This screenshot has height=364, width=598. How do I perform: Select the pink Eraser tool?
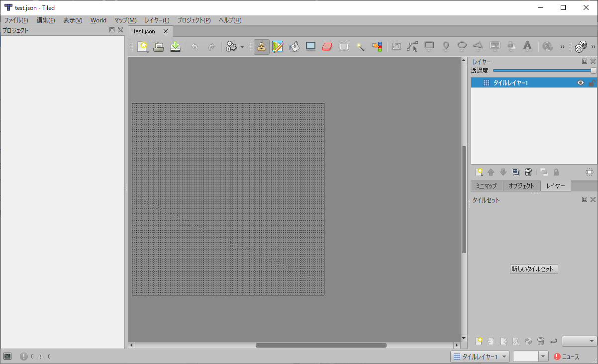click(327, 47)
